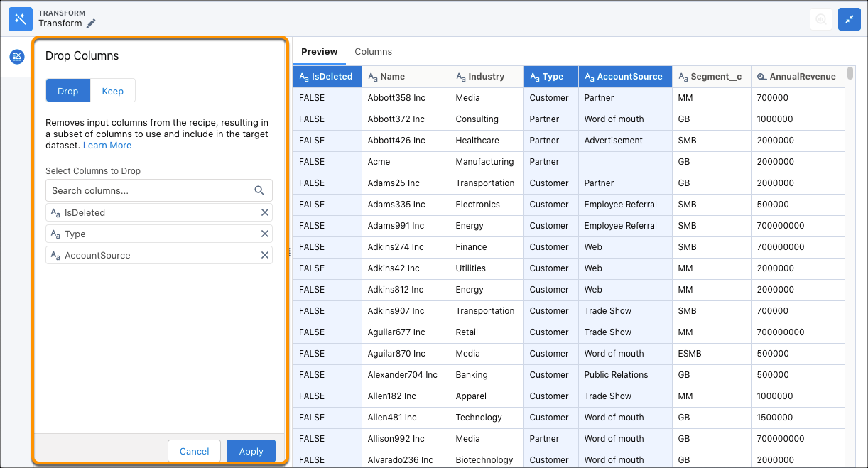Click the blue collapse arrows icon top right
The width and height of the screenshot is (868, 468).
pyautogui.click(x=850, y=19)
